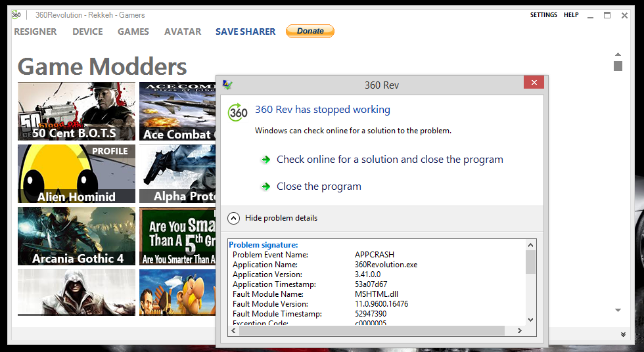Select the 50 Cent B.O.T.S game tile
This screenshot has height=352, width=644.
76,112
